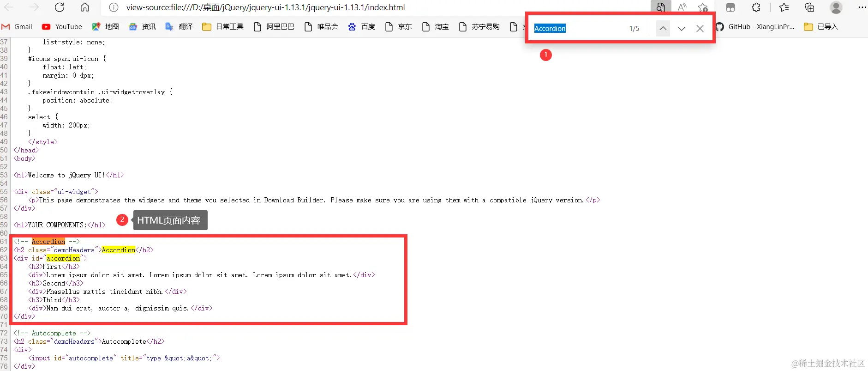Jump to next find result
868x371 pixels.
click(681, 28)
